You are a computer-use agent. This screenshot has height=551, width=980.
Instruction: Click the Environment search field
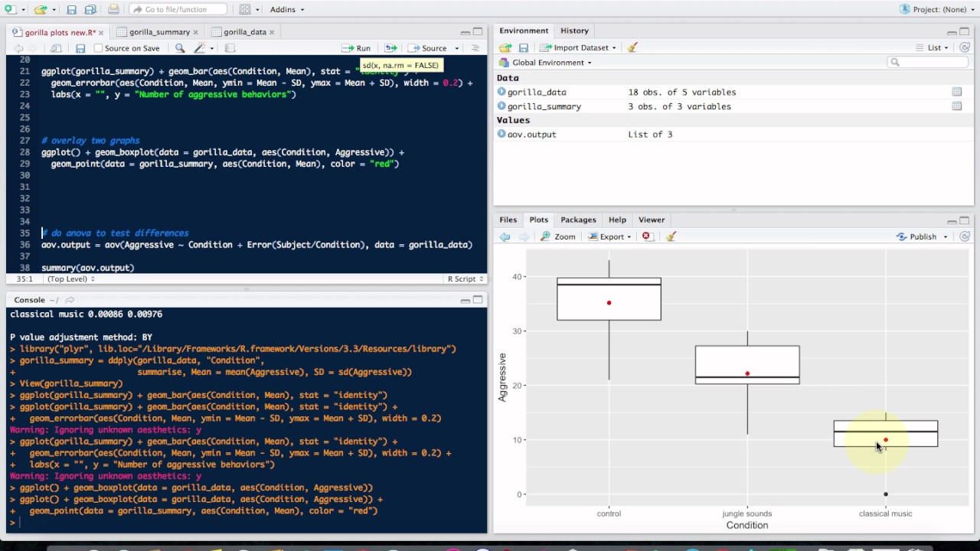click(928, 62)
